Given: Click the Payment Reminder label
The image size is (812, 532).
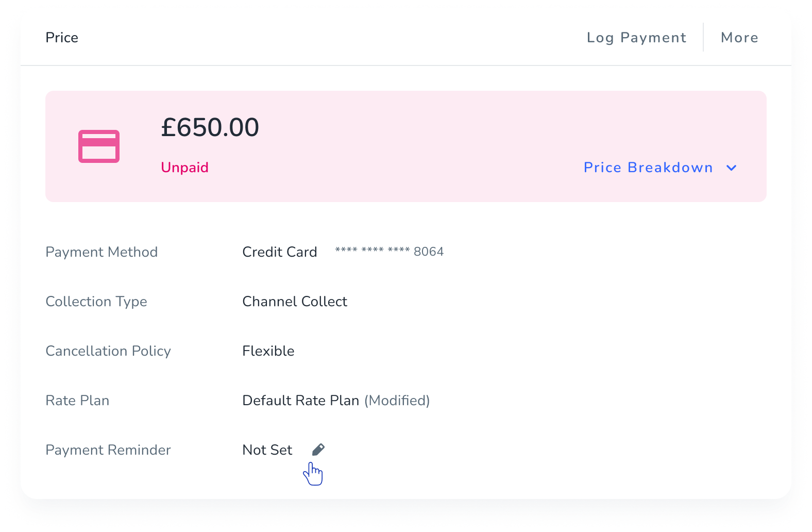Looking at the screenshot, I should [x=108, y=450].
